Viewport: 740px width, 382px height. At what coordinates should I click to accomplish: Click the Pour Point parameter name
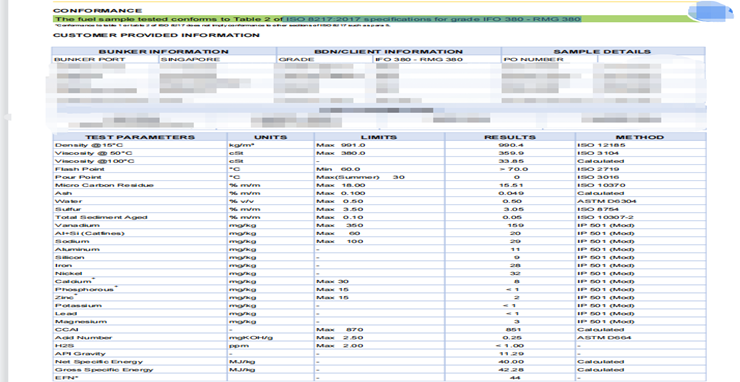point(78,177)
